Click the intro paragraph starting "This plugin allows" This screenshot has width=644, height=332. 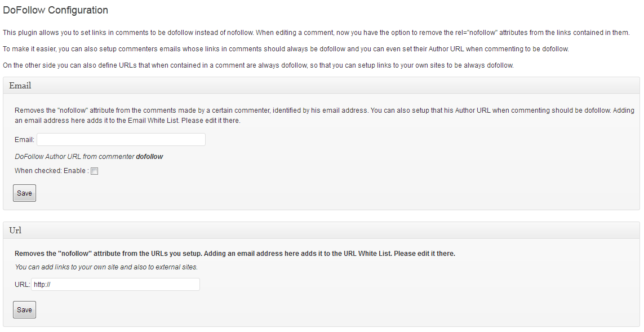tap(316, 33)
